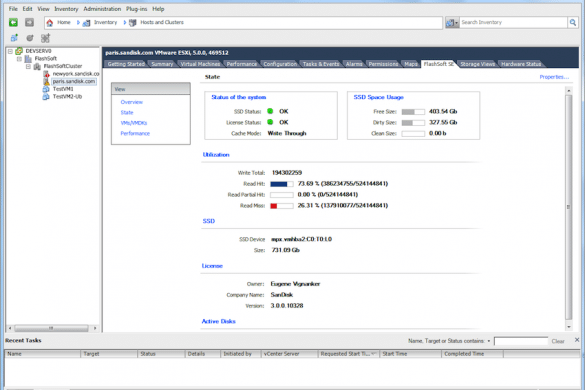Select paris.sandisk.com in the tree
The width and height of the screenshot is (585, 390).
click(x=73, y=81)
